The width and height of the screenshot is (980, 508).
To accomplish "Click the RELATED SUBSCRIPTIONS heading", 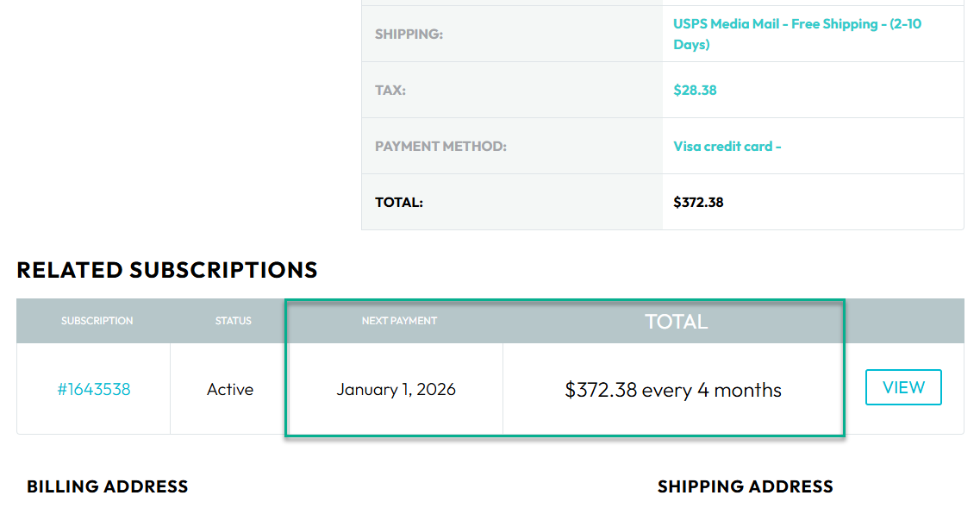I will click(x=167, y=270).
